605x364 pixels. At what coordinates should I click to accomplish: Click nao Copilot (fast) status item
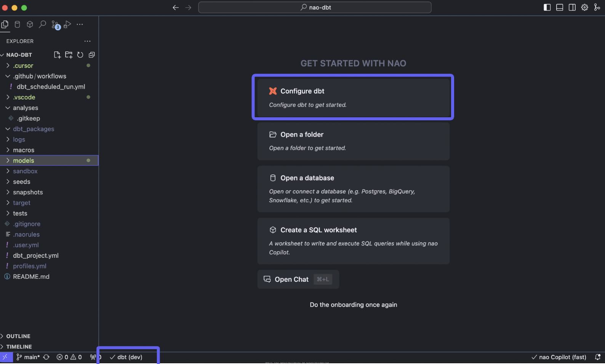(x=559, y=357)
